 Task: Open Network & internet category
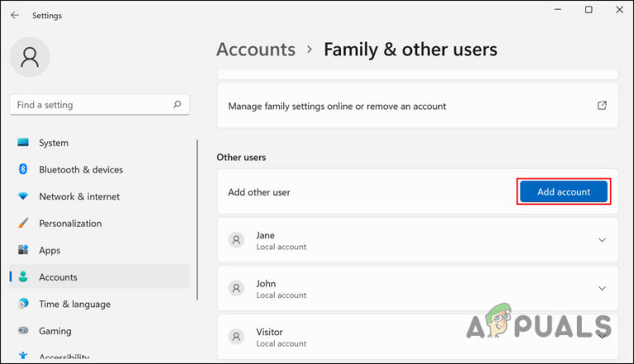(99, 196)
